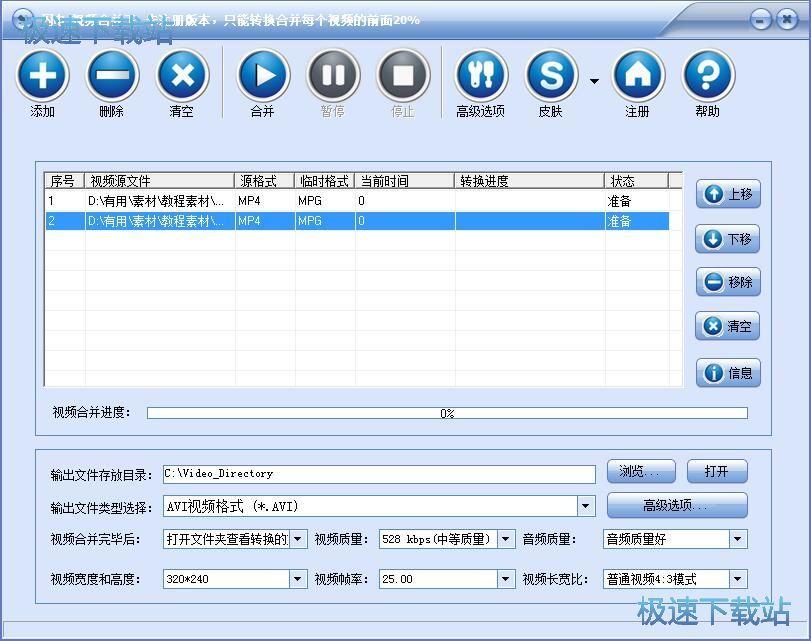Click the 视频合并进度 progress bar

click(447, 413)
